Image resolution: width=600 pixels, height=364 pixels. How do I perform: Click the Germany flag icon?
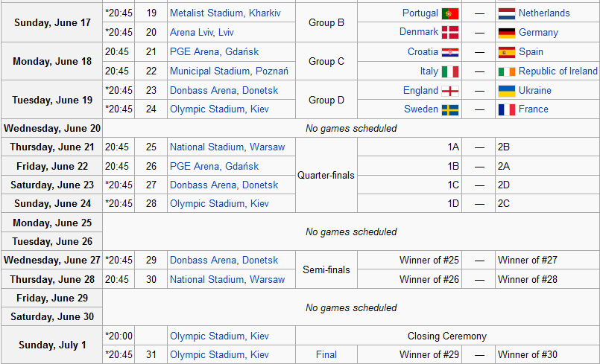coord(507,33)
